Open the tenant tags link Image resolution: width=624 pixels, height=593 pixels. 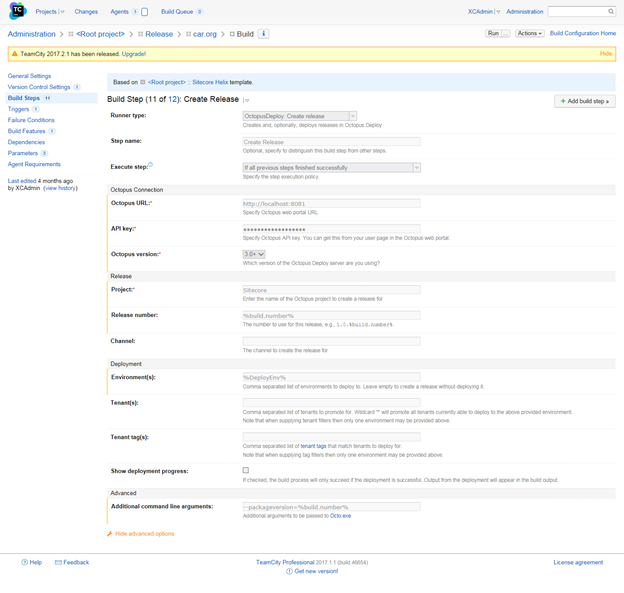(x=313, y=446)
